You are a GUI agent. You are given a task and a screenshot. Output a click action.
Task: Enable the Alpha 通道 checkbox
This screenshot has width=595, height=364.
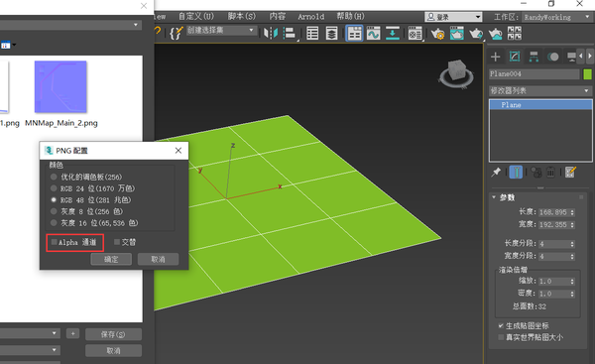coord(54,242)
